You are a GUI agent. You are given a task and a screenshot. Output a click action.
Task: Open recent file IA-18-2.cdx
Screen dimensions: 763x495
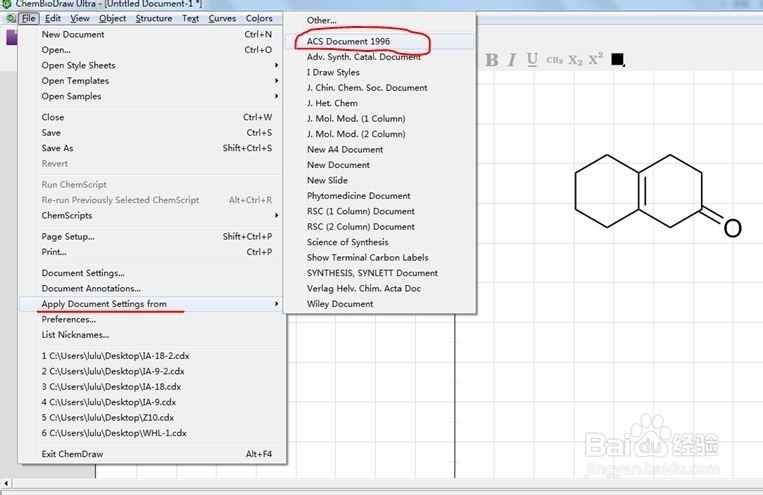coord(151,356)
